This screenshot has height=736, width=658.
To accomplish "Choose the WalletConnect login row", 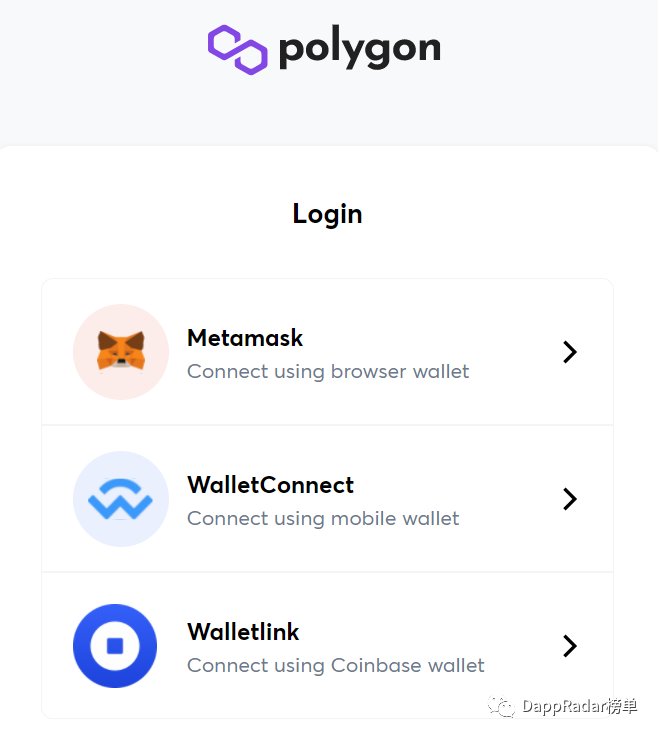I will point(328,499).
